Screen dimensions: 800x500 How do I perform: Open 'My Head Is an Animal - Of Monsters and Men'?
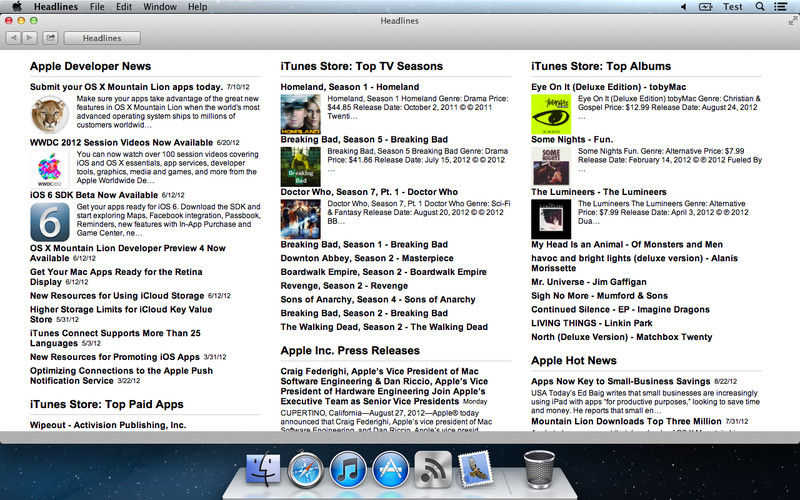pyautogui.click(x=627, y=244)
